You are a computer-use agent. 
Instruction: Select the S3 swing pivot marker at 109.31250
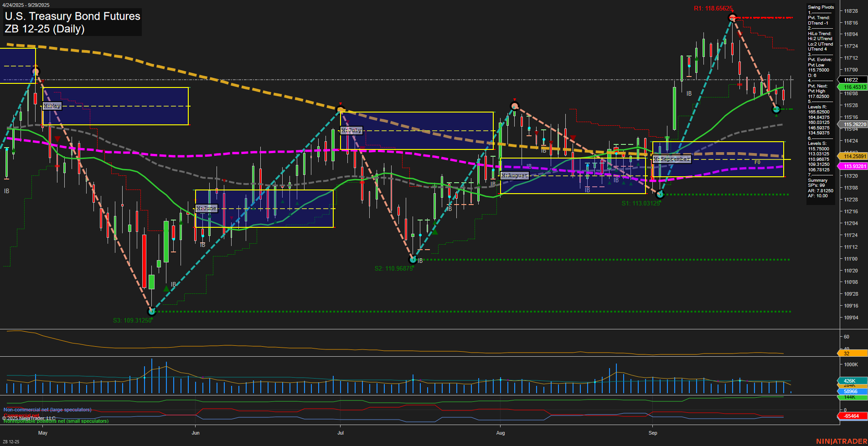pyautogui.click(x=152, y=311)
